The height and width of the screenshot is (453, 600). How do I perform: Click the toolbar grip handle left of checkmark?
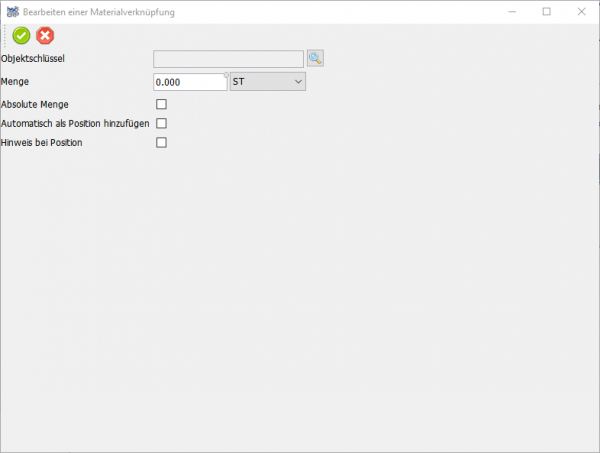pyautogui.click(x=5, y=36)
